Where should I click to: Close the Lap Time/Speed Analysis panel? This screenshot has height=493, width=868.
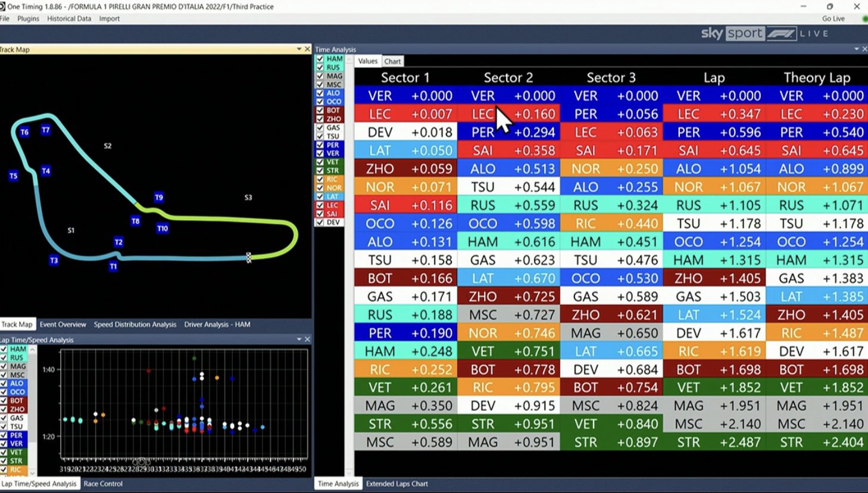point(307,339)
